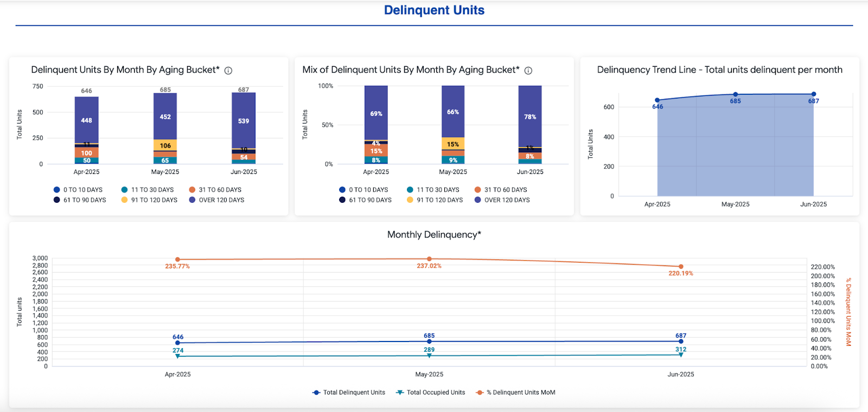Click 91 TO 120 DAYS legend in Delinquent Units By Month chart

tap(149, 200)
